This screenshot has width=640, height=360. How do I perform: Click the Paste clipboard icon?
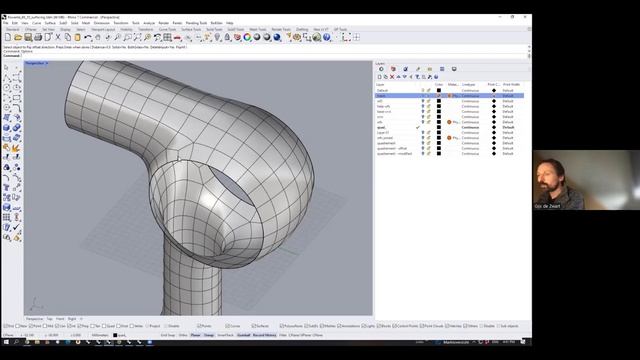click(78, 38)
